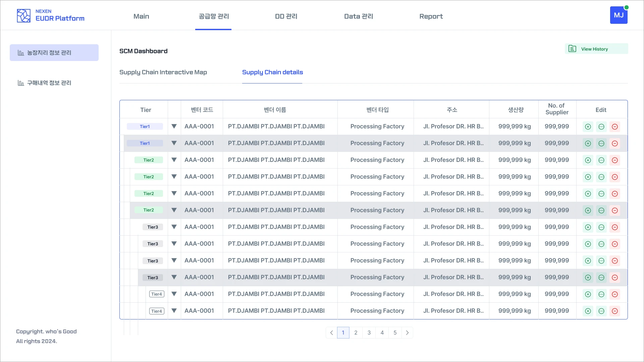Click red remove icon in last Tier4 row

[x=615, y=311]
